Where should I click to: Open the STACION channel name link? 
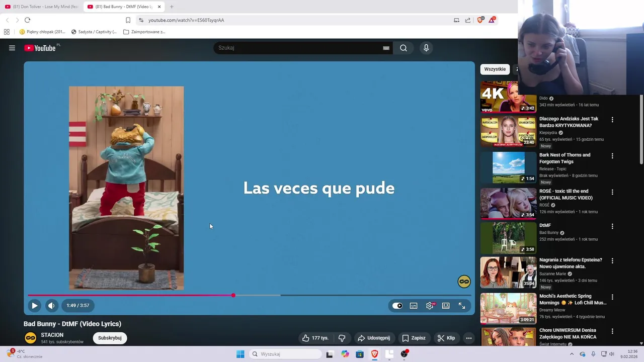pos(52,335)
